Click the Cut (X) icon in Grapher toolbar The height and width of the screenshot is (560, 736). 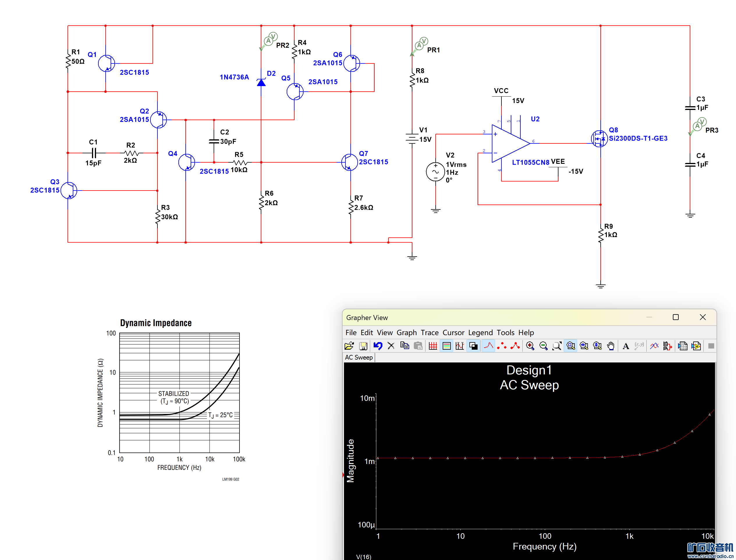click(x=391, y=346)
